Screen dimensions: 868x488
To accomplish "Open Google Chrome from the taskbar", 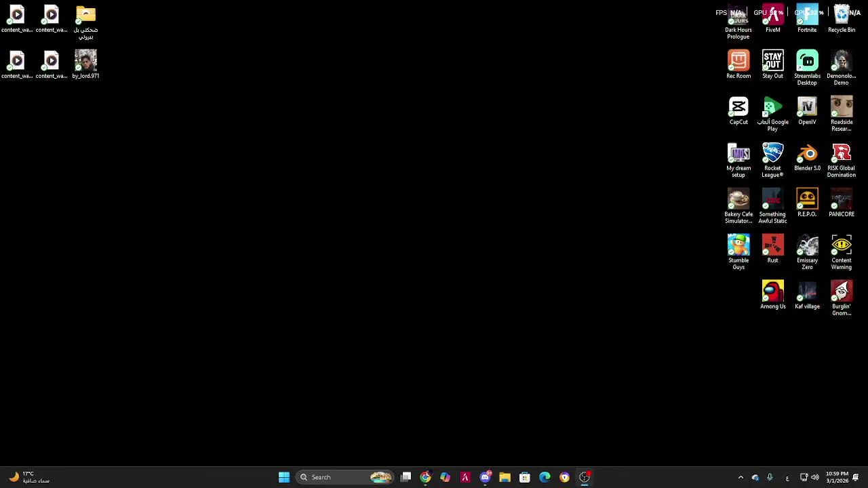I will 425,477.
